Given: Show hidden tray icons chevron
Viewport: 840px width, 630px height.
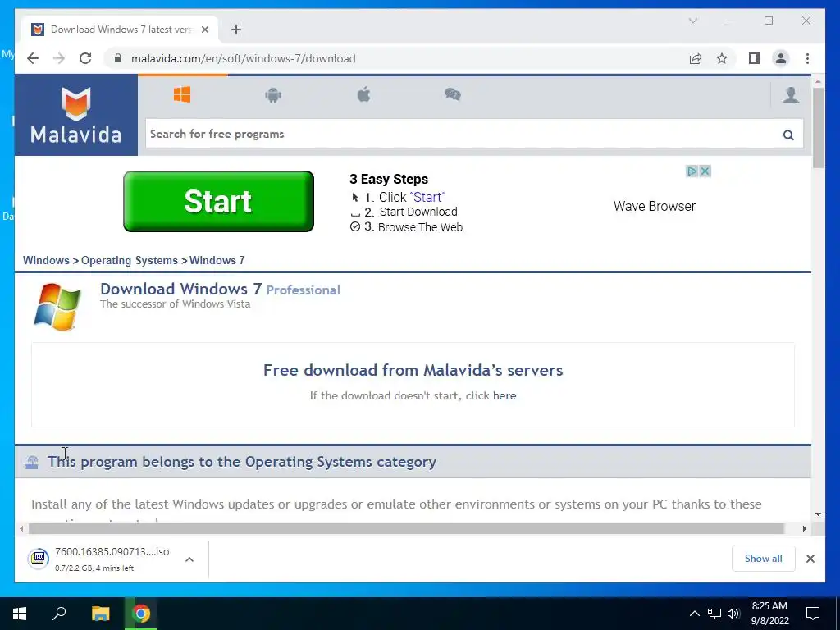Looking at the screenshot, I should click(x=694, y=614).
